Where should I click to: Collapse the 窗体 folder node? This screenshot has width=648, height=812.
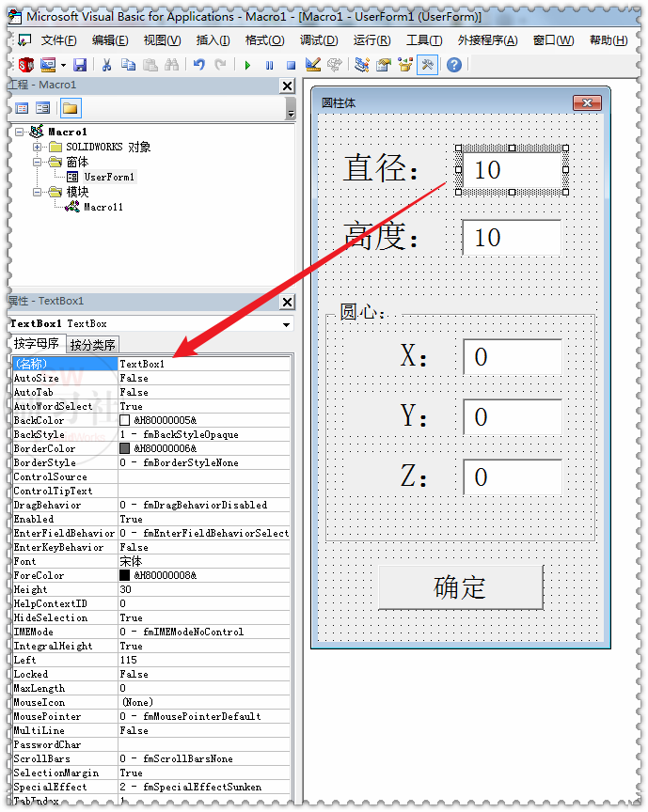tap(37, 162)
